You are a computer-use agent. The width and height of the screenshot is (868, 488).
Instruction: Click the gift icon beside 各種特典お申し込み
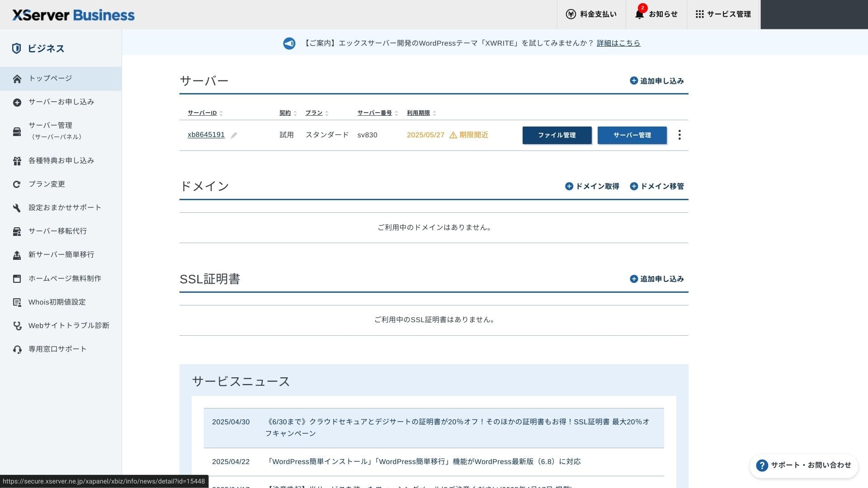[17, 161]
